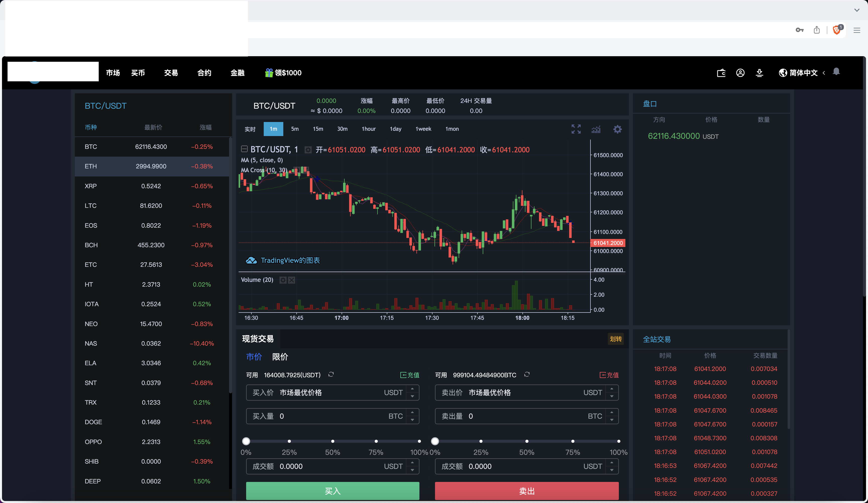Click the browser share icon

coord(817,30)
